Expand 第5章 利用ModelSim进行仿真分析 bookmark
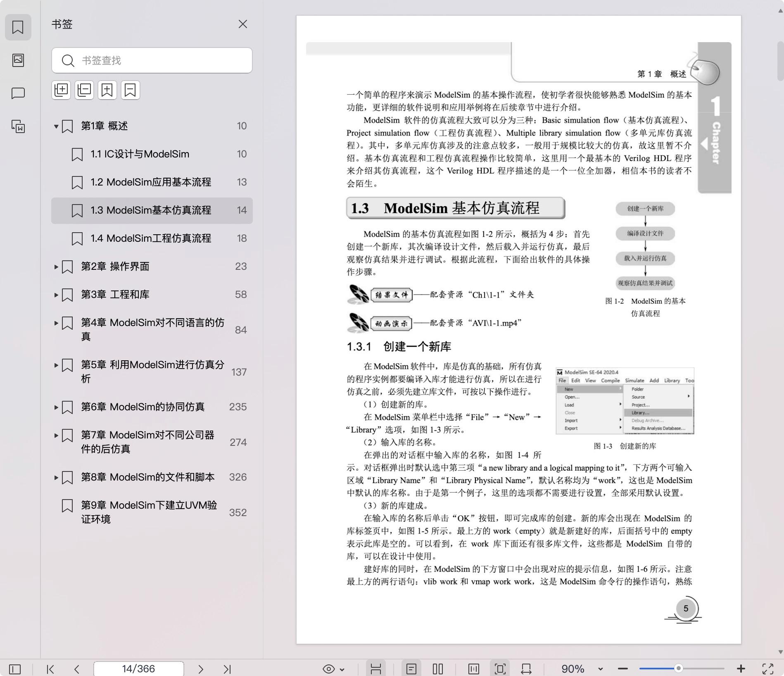Viewport: 784px width, 676px height. (x=56, y=365)
